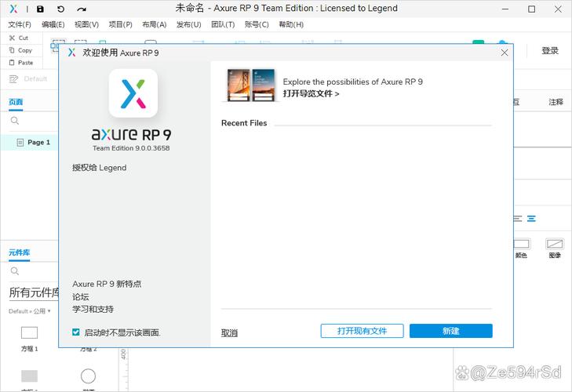572x392 pixels.
Task: Click the Copy tool
Action: click(21, 50)
